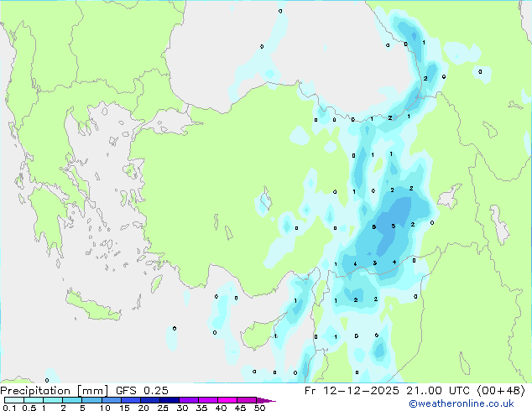Click the 30–35 mm purple legend swatch

(189, 400)
